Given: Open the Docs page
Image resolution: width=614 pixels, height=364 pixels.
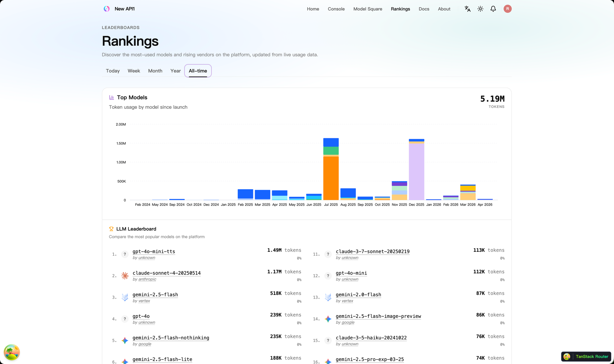Looking at the screenshot, I should pos(424,9).
